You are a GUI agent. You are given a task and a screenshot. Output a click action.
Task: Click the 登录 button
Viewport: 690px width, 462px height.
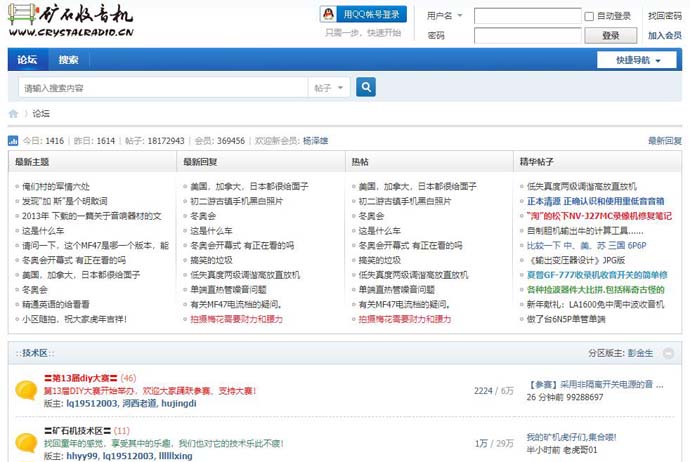pos(610,36)
